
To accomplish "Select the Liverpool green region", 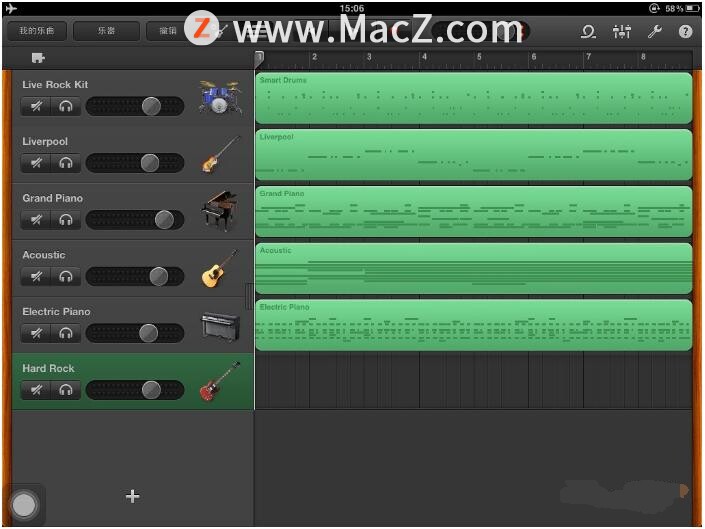I will (x=474, y=155).
